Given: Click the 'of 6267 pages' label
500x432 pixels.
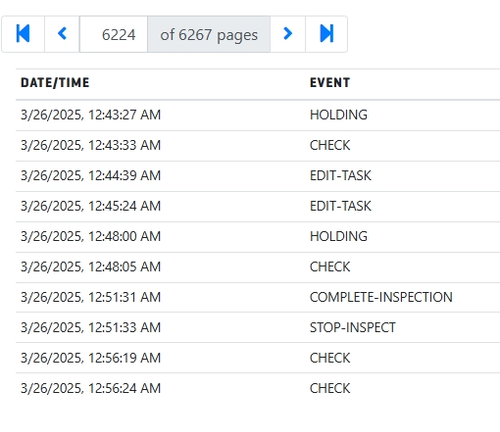Looking at the screenshot, I should (x=209, y=34).
